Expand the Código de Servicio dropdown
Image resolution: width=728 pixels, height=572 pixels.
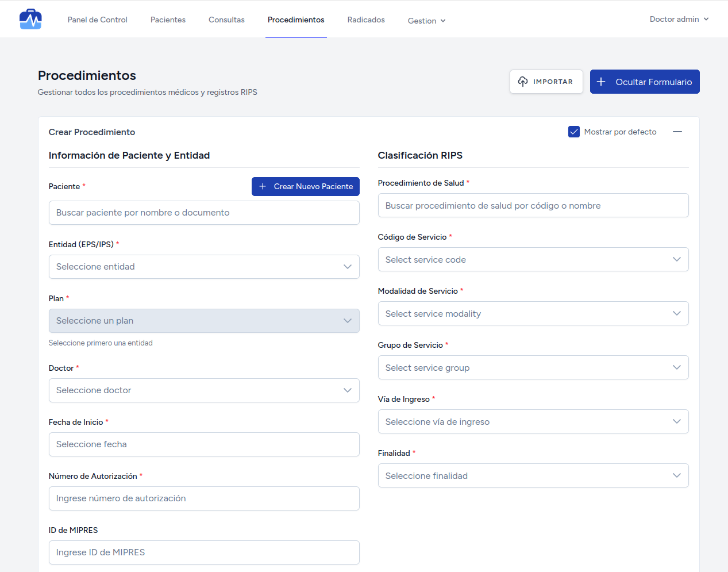(x=533, y=259)
